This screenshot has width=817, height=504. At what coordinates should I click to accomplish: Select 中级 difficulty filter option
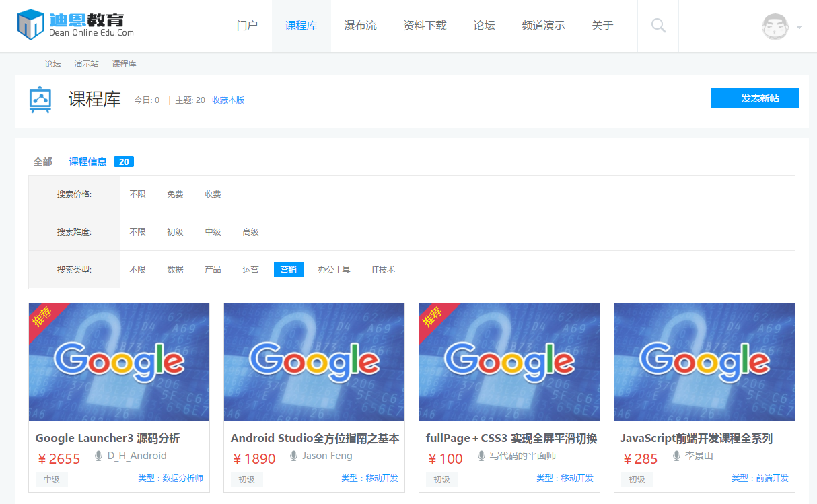[213, 232]
